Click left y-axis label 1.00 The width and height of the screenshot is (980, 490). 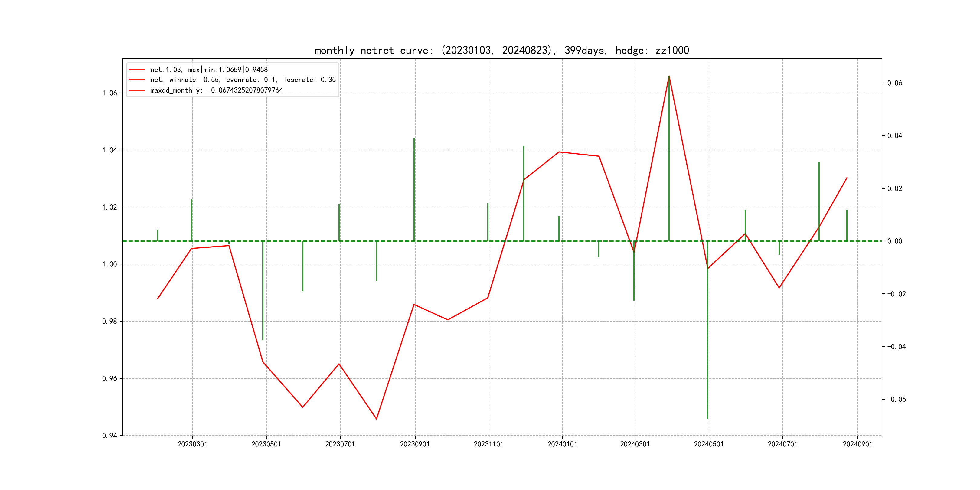(x=109, y=264)
